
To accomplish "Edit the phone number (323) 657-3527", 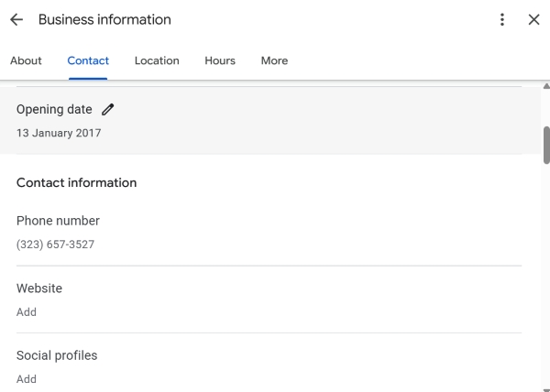I will [55, 245].
